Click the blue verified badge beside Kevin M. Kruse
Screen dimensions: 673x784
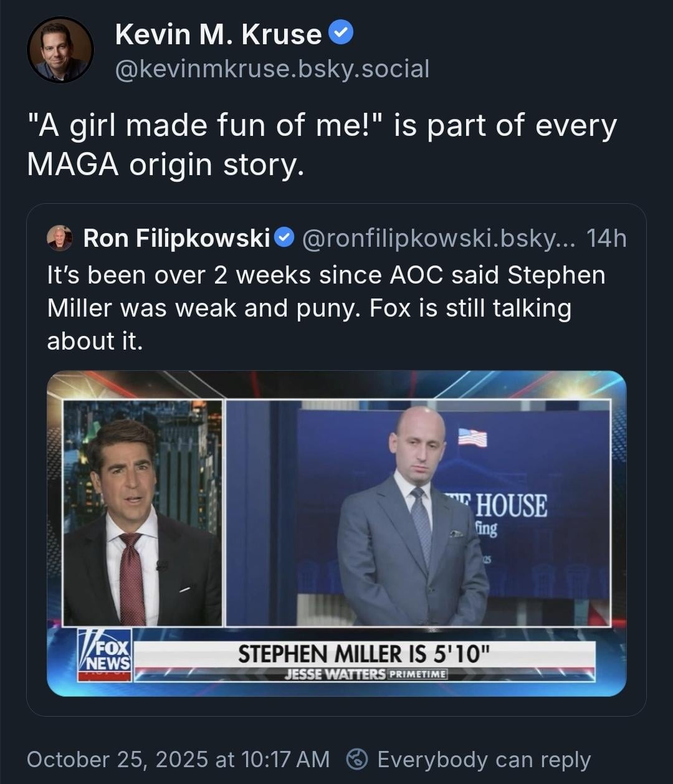pyautogui.click(x=341, y=33)
